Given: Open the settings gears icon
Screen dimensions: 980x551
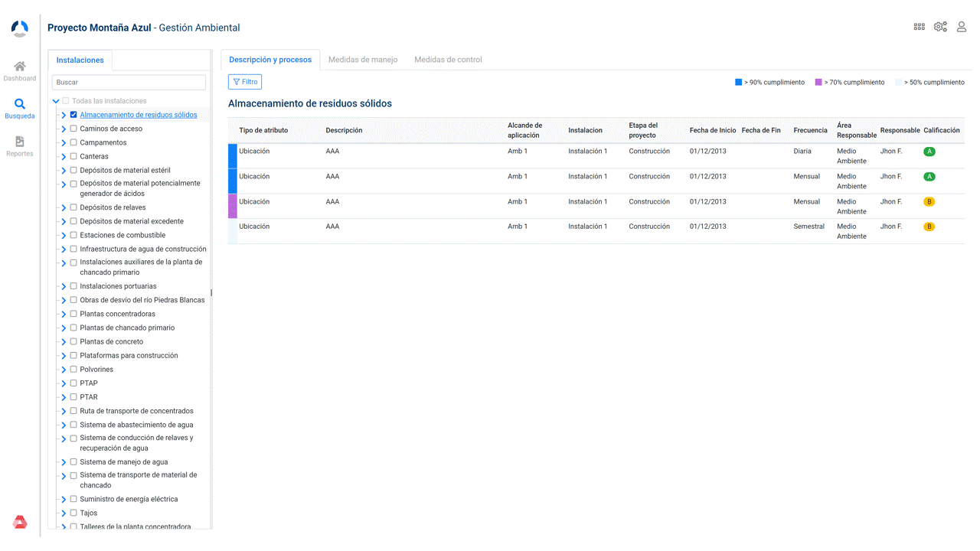Looking at the screenshot, I should point(940,27).
